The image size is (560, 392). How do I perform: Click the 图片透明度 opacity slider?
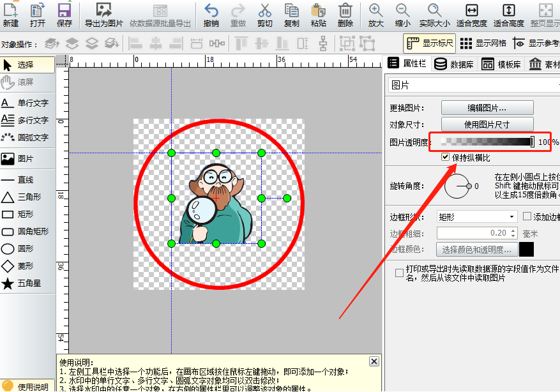tap(487, 142)
